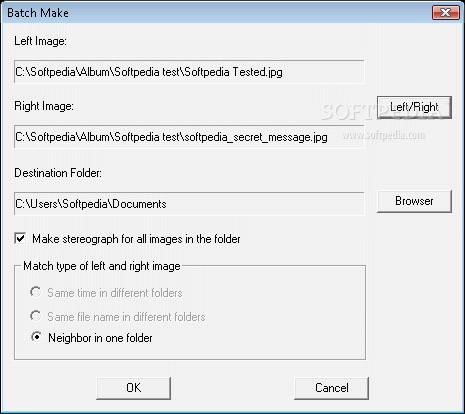The image size is (465, 414).
Task: Click the Match type of left and right image heading
Action: pos(102,266)
